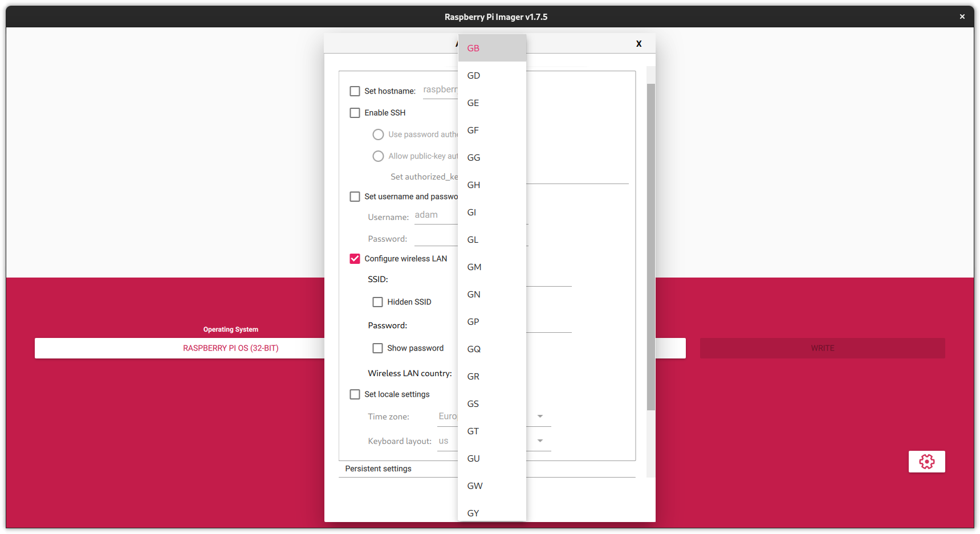Viewport: 980px width, 534px height.
Task: Toggle Set username and password checkbox
Action: 355,197
